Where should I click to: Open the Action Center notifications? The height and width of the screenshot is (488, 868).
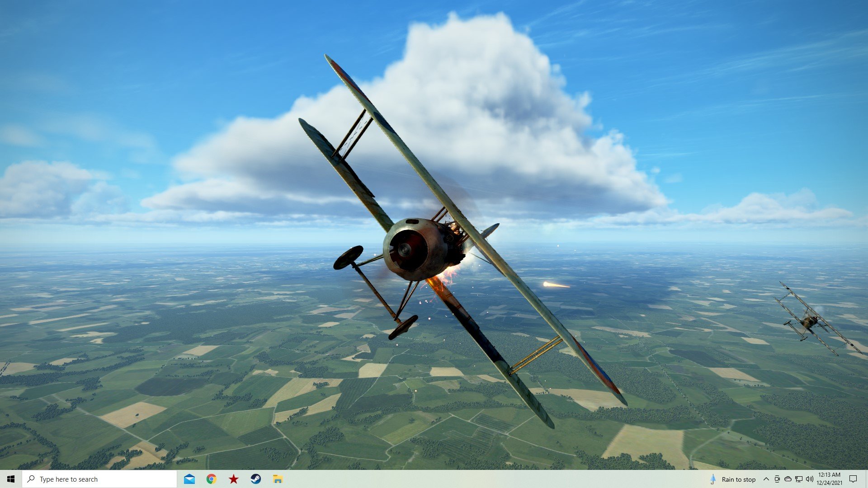click(x=853, y=479)
